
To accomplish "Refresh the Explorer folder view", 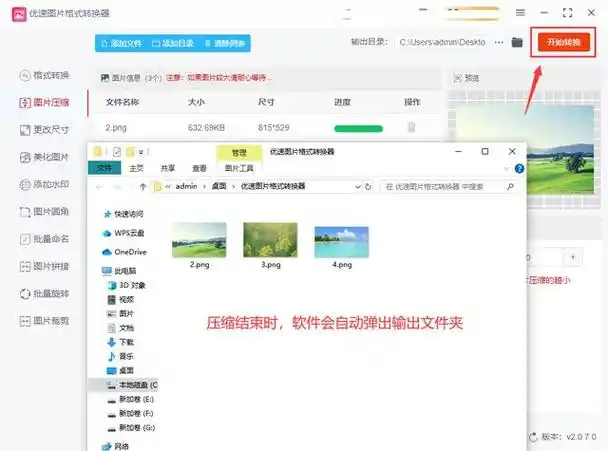I will 368,187.
